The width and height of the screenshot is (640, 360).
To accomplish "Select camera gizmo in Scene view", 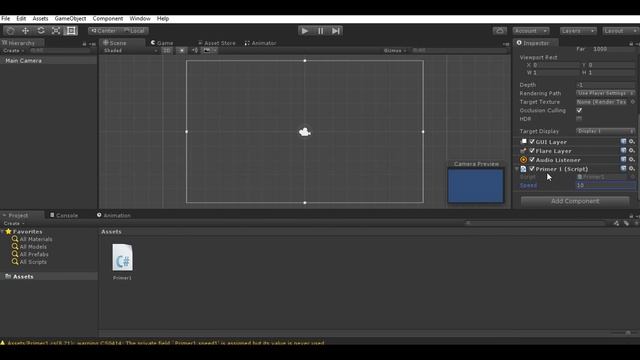I will 304,132.
